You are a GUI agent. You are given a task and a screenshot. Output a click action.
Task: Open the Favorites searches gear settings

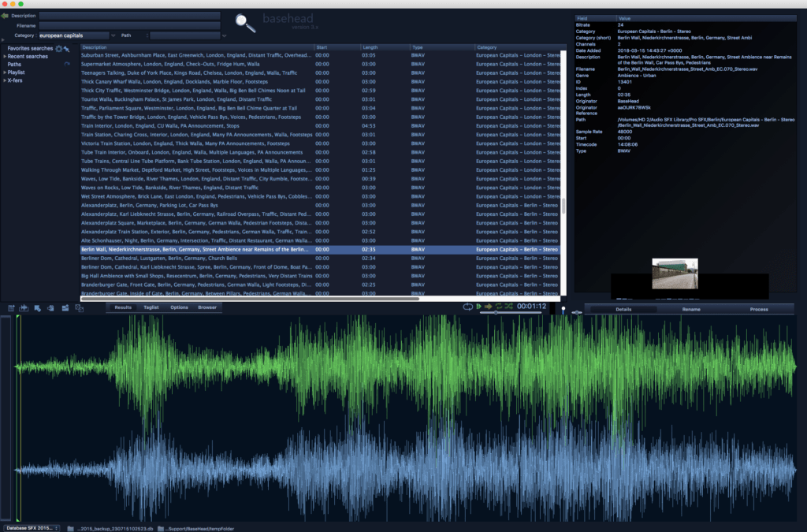[x=58, y=49]
